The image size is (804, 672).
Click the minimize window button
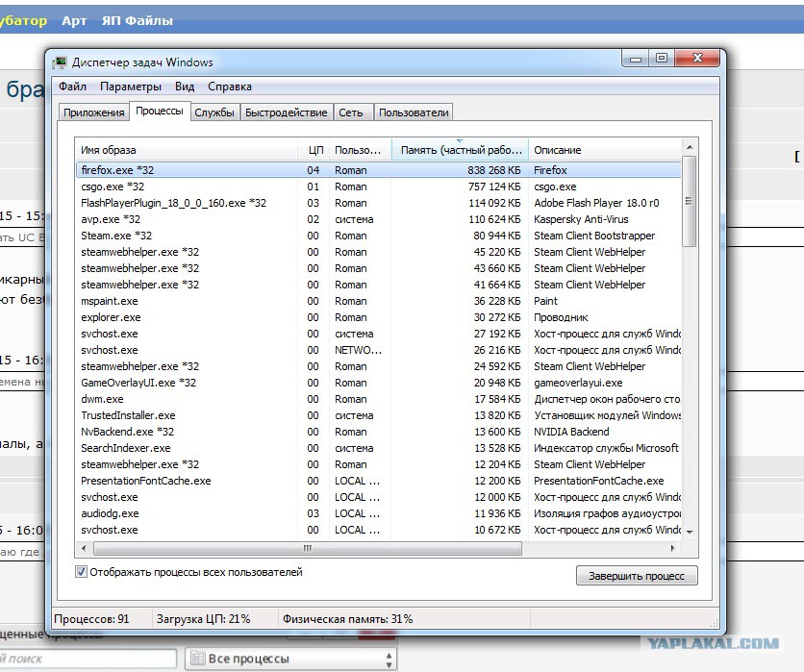pos(636,59)
